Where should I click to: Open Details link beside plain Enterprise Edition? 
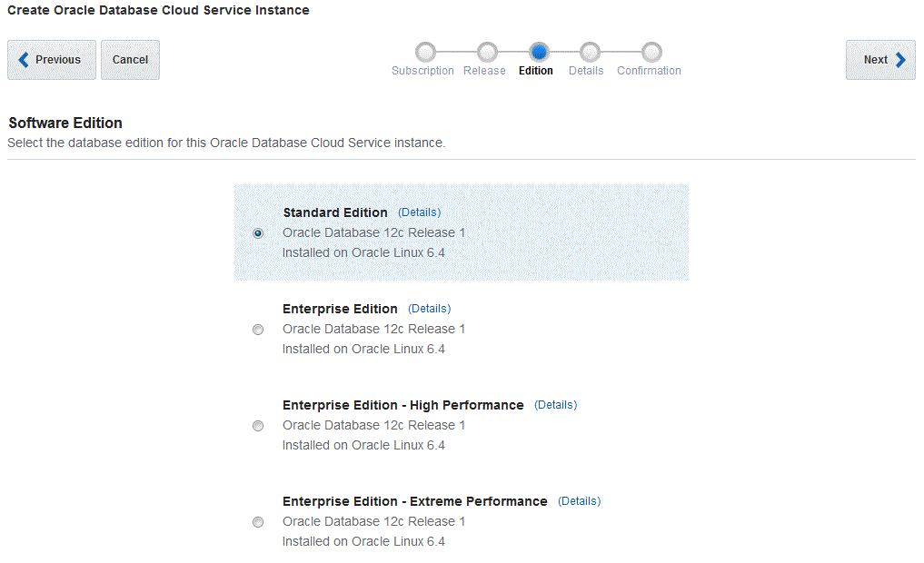430,309
